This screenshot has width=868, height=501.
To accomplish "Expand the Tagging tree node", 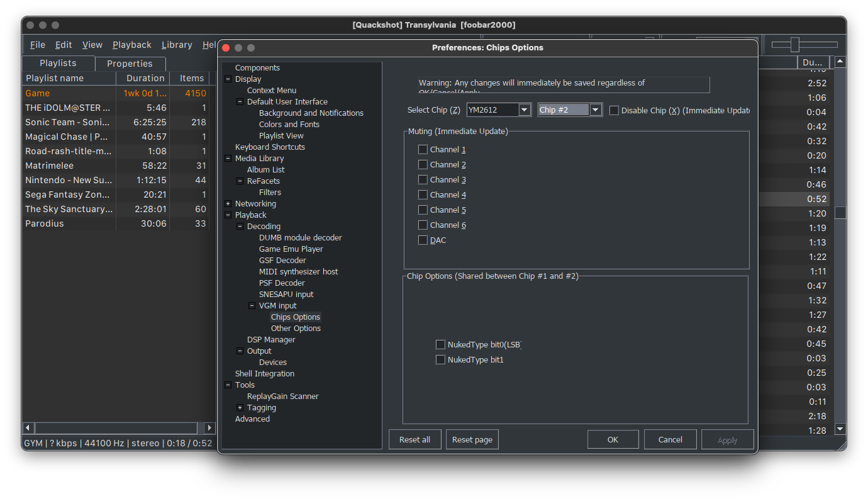I will click(240, 408).
